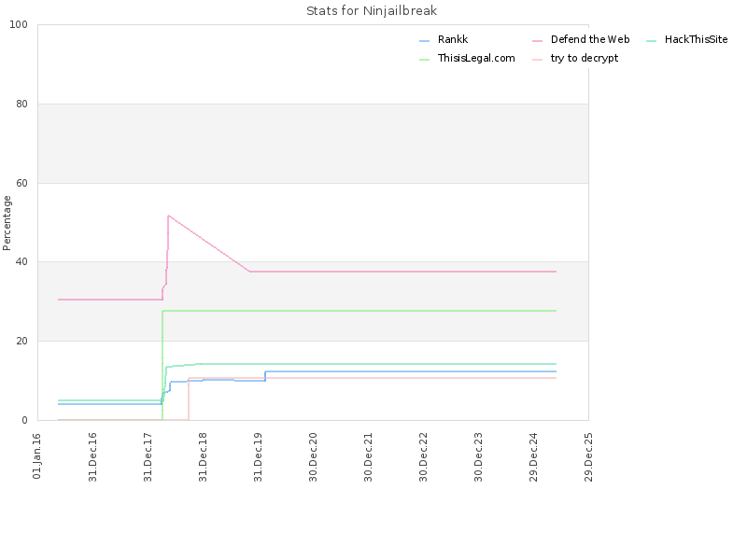Click the blue Rankk legend color marker
Screen dimensions: 747x560
coord(425,41)
